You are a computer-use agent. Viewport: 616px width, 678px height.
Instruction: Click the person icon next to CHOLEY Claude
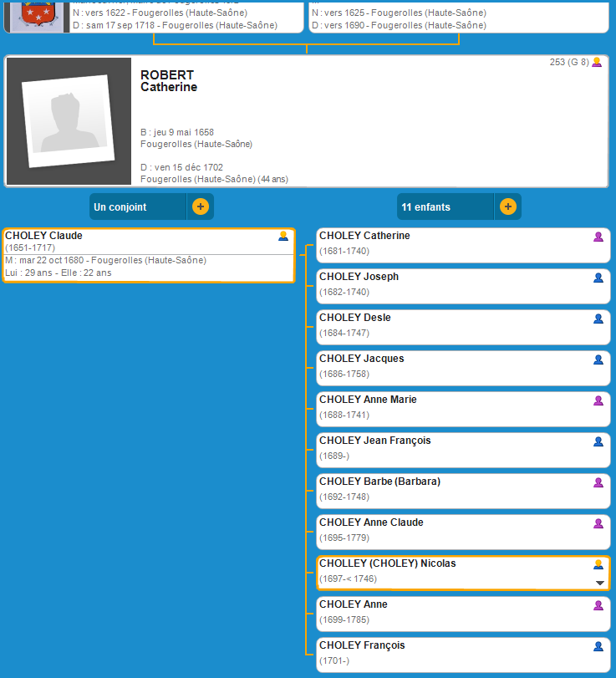pyautogui.click(x=283, y=237)
